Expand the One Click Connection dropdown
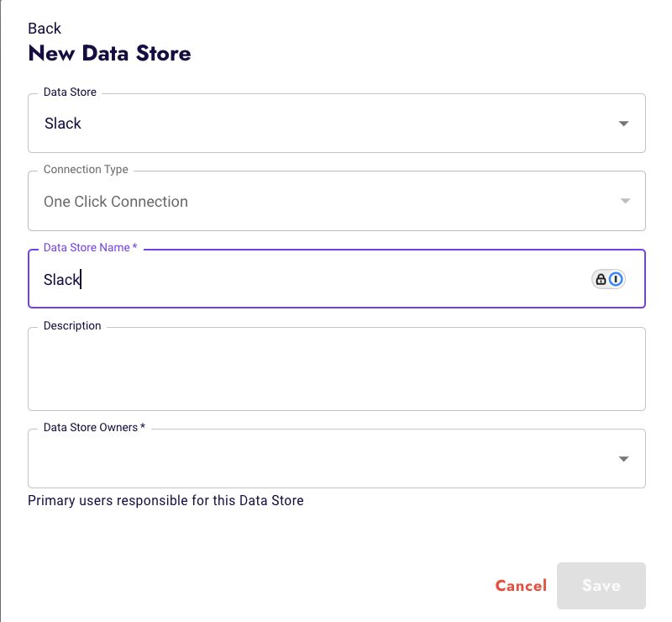The height and width of the screenshot is (622, 672). click(336, 201)
